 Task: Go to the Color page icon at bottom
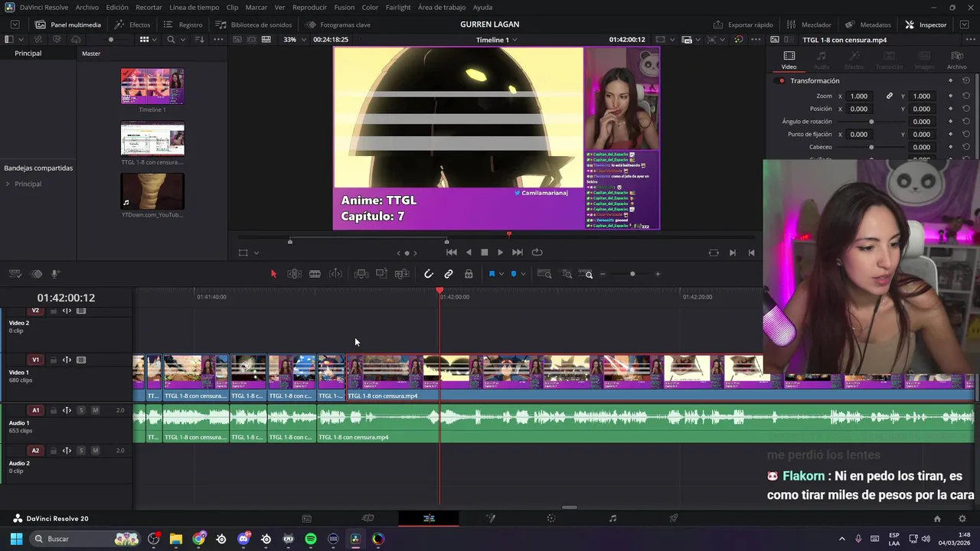pos(551,518)
